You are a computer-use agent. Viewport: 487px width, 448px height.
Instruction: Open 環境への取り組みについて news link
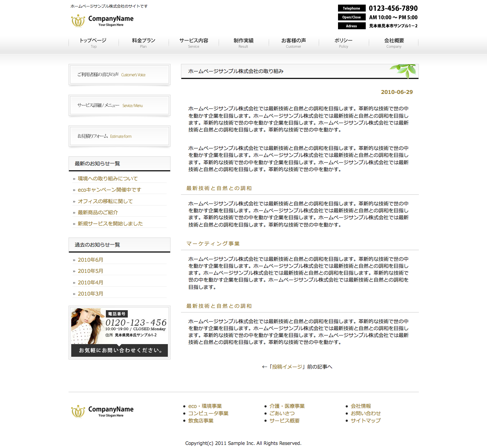coord(108,179)
